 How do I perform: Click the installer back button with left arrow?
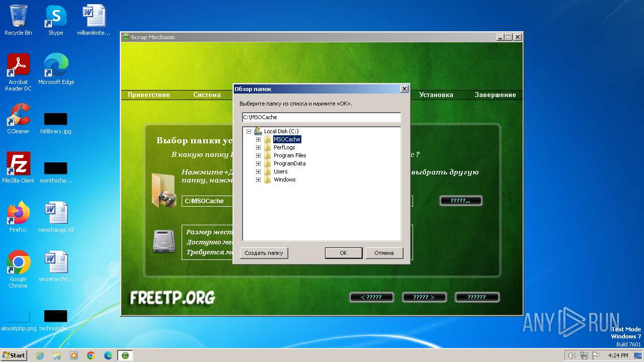pos(371,297)
